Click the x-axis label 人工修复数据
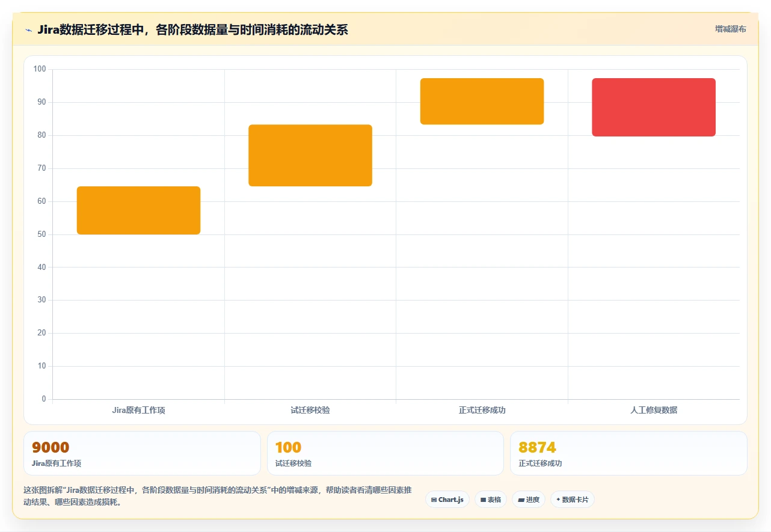Screen dimensions: 771x532 click(654, 411)
